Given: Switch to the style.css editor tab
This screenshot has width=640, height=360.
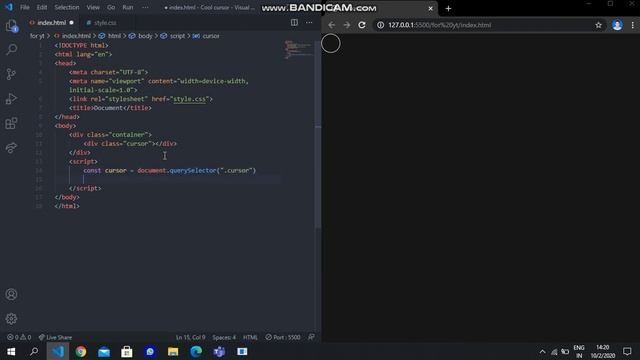Looking at the screenshot, I should coord(104,23).
